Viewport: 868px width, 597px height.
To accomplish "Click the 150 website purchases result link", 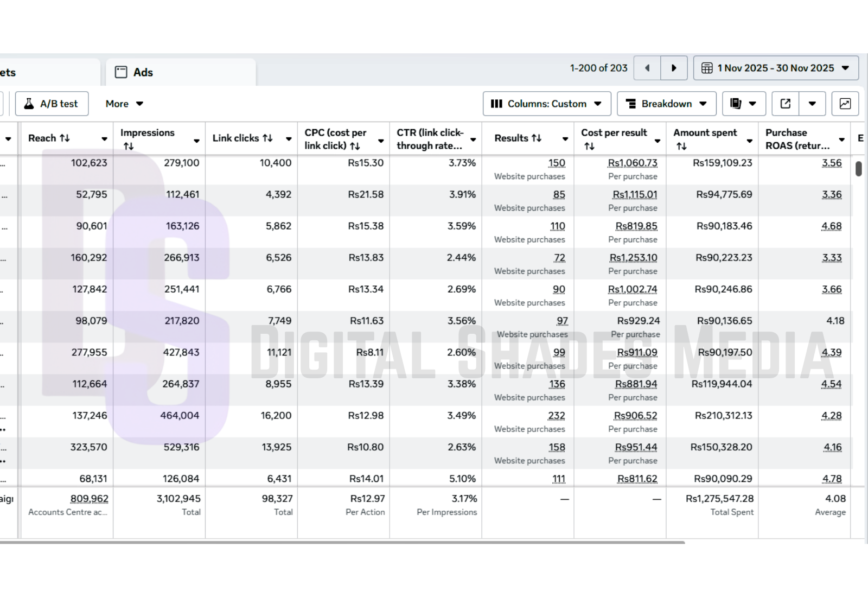I will (x=557, y=163).
